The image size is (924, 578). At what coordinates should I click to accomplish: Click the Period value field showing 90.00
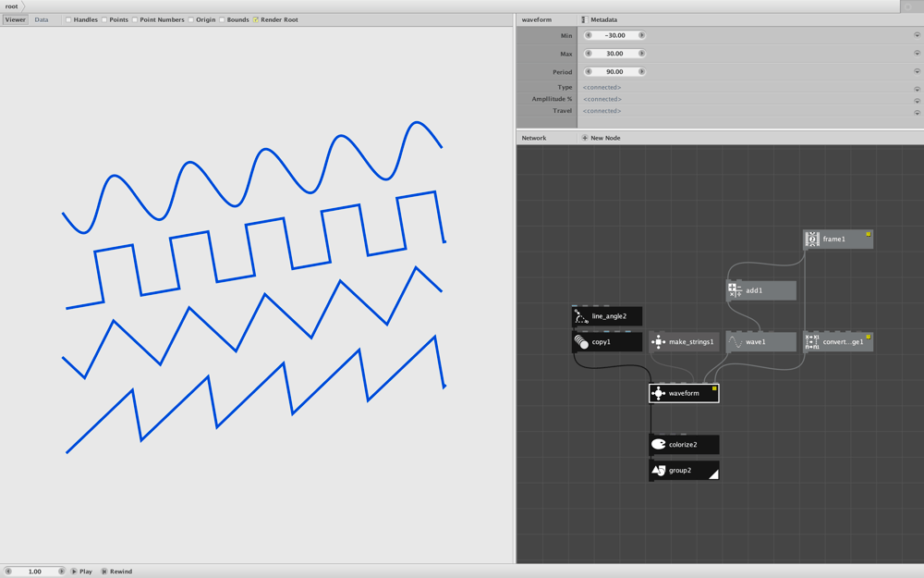click(614, 72)
